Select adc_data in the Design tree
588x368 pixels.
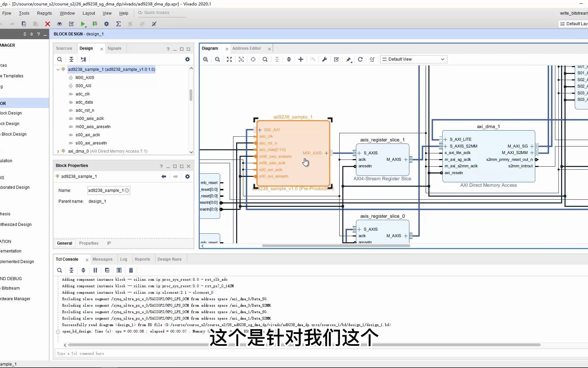84,102
